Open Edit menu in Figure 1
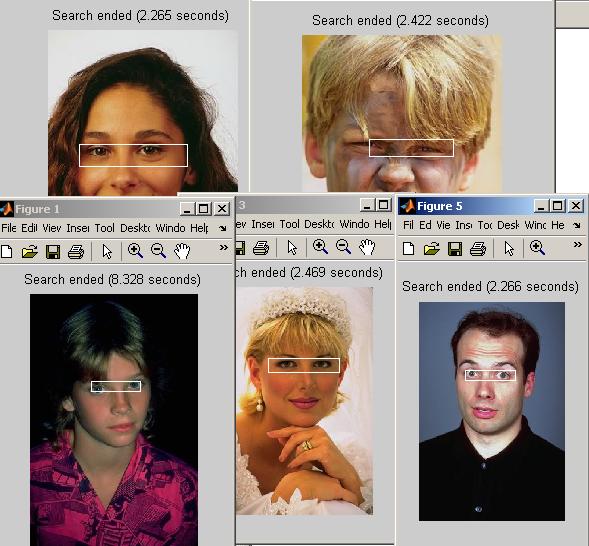Viewport: 589px width, 546px height. [x=29, y=228]
